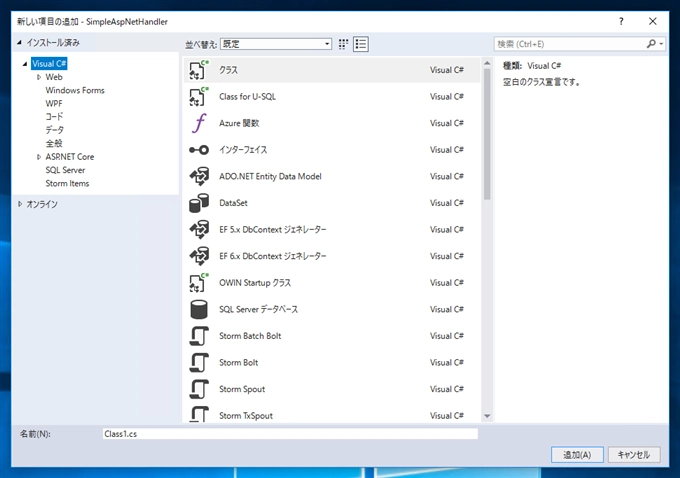Screen dimensions: 680x478
Task: Select the コード category
Action: coord(54,117)
